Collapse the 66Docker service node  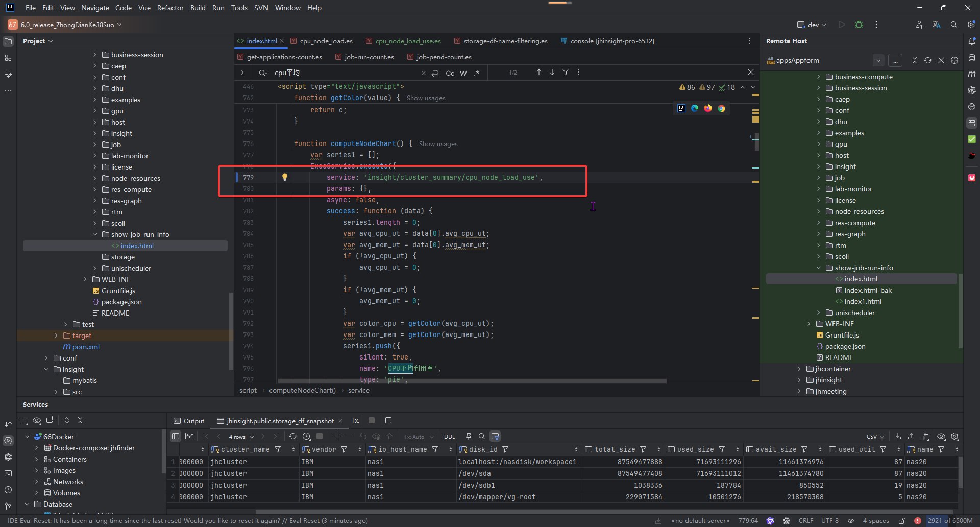tap(27, 437)
